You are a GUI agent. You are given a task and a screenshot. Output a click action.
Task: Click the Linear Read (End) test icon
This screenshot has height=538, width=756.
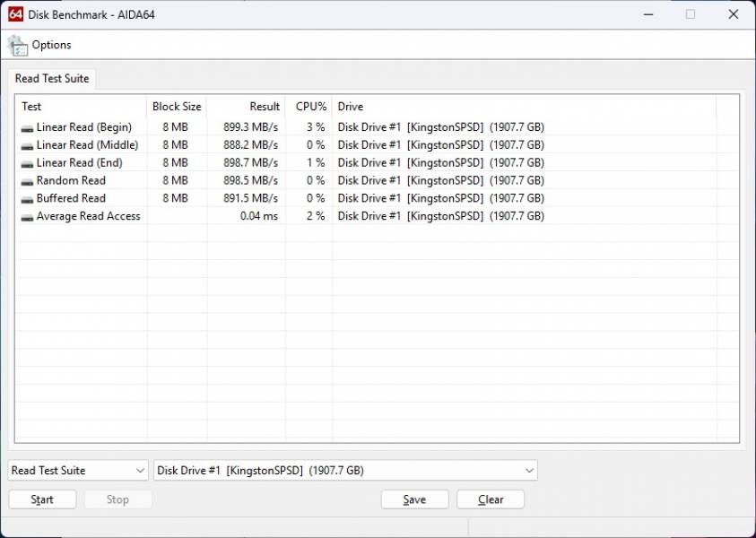[27, 162]
